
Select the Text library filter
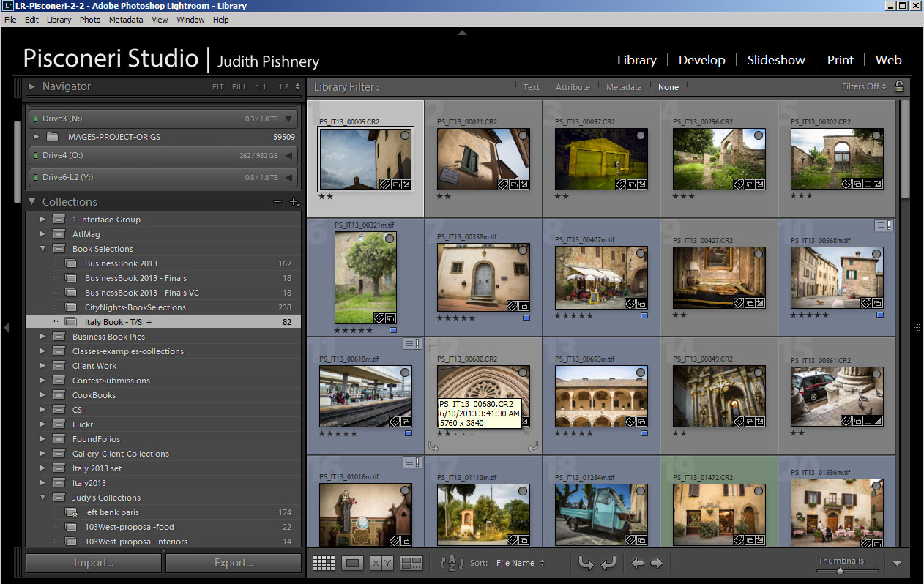coord(532,87)
